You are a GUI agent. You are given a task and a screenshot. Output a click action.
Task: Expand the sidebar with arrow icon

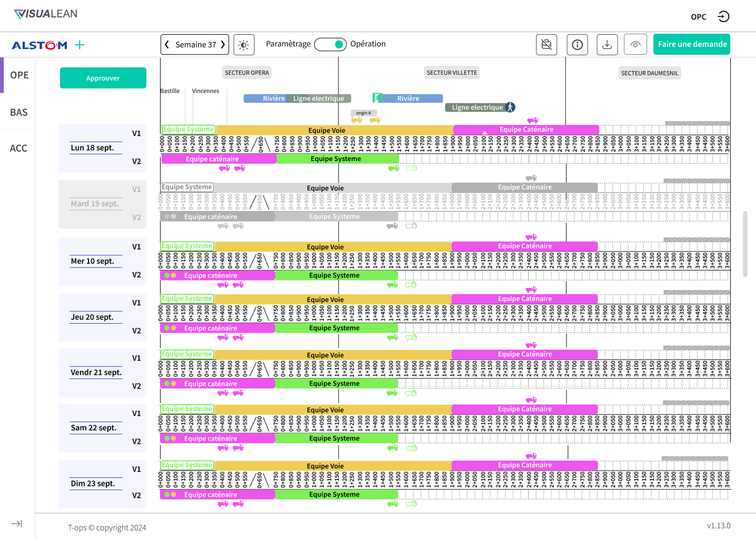click(17, 524)
